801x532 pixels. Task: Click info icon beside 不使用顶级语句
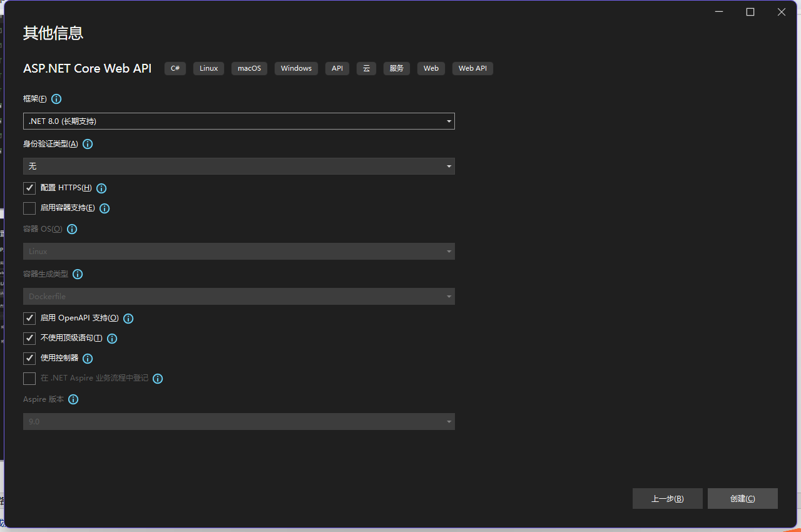[112, 339]
